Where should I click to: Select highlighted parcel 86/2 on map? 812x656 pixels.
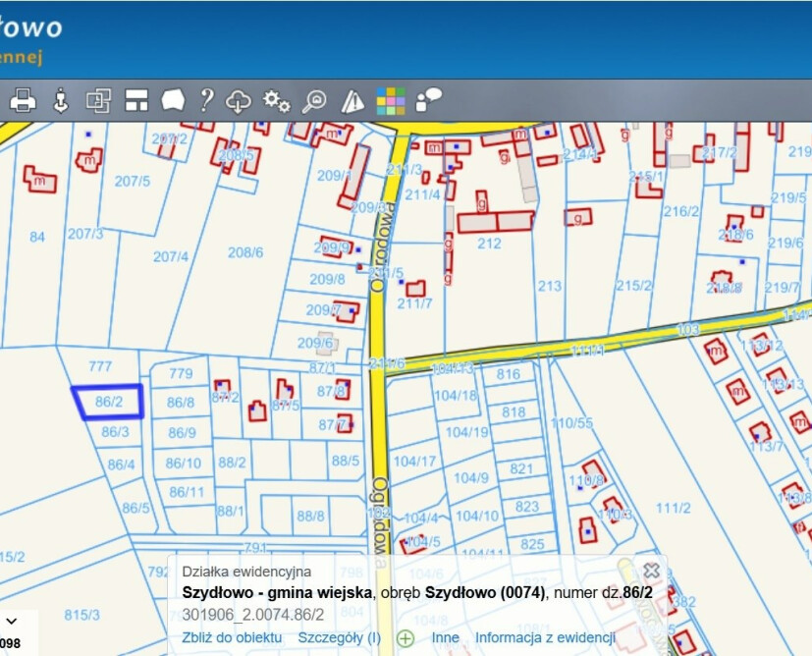109,402
